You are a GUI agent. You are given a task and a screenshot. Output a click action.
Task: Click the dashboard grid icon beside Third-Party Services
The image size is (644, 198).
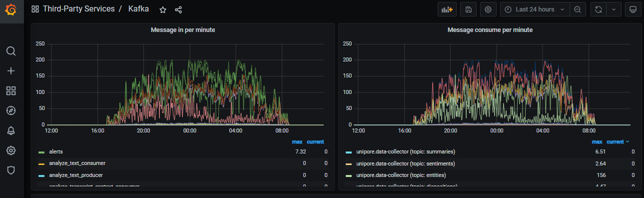pyautogui.click(x=35, y=9)
